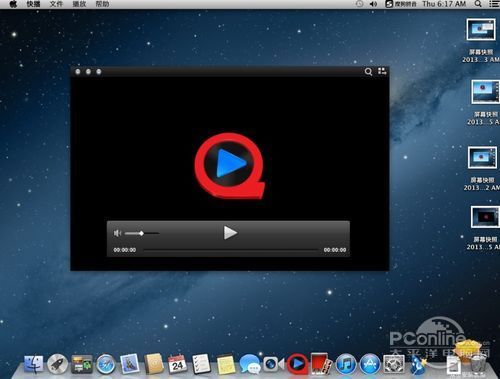
Task: Click the red Q player icon in Dock
Action: coord(297,364)
